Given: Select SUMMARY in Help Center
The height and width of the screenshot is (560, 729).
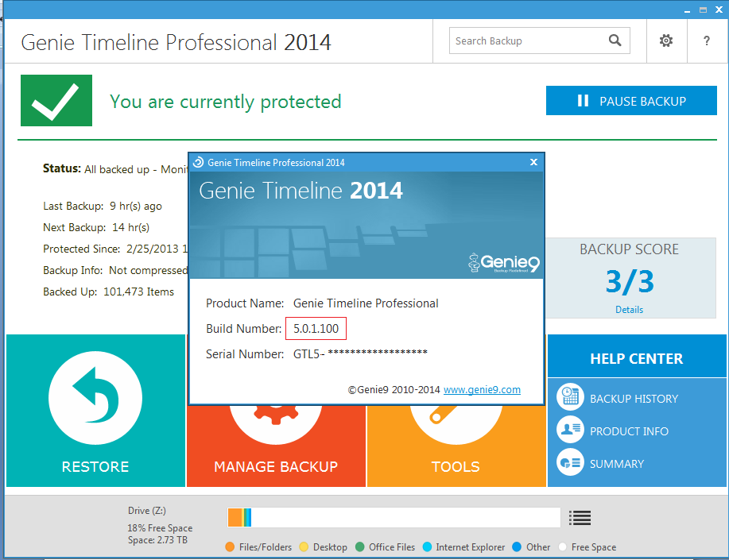Looking at the screenshot, I should tap(617, 464).
